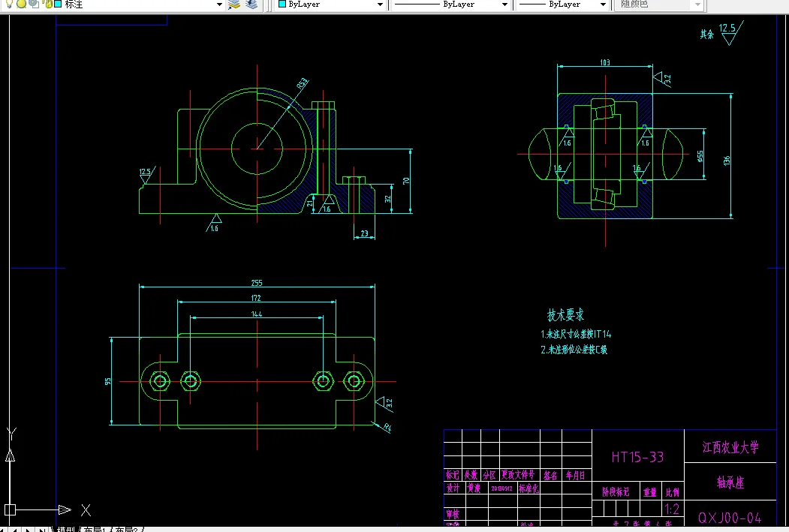Select the note 1.未注尺寸公差按IT14
Viewport: 789px width, 532px height.
pos(576,334)
